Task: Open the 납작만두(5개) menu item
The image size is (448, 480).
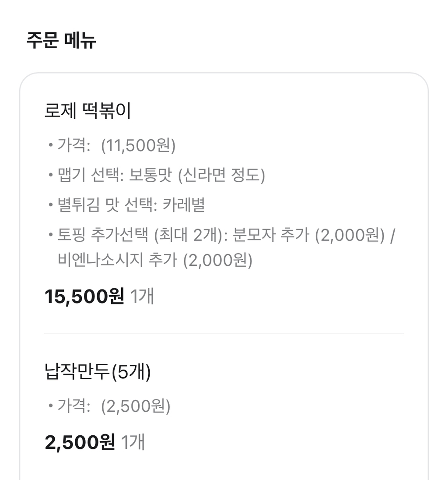Action: coord(98,373)
